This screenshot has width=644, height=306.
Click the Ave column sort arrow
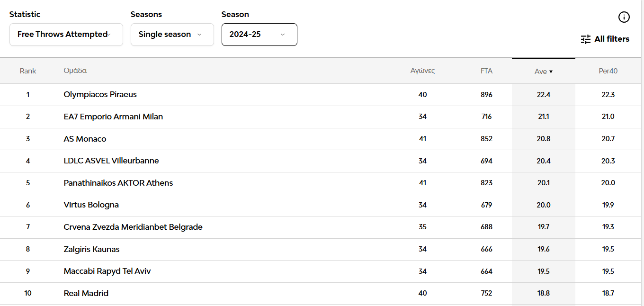coord(551,72)
